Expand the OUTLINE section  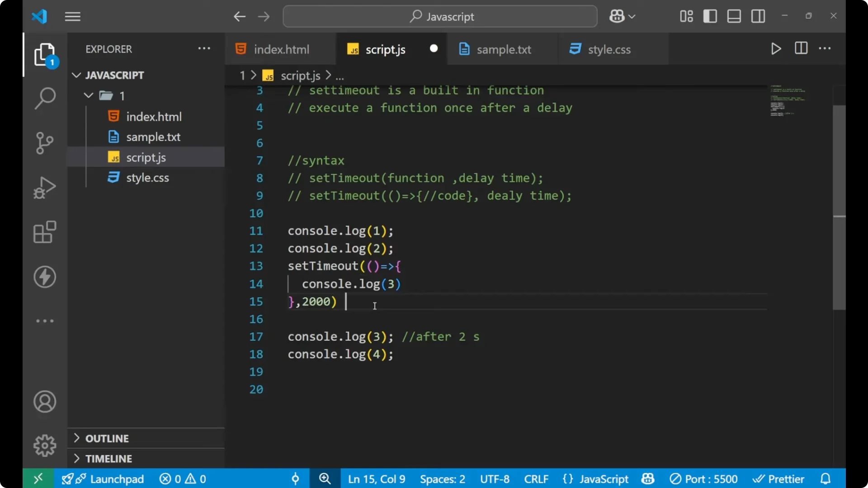tap(107, 438)
